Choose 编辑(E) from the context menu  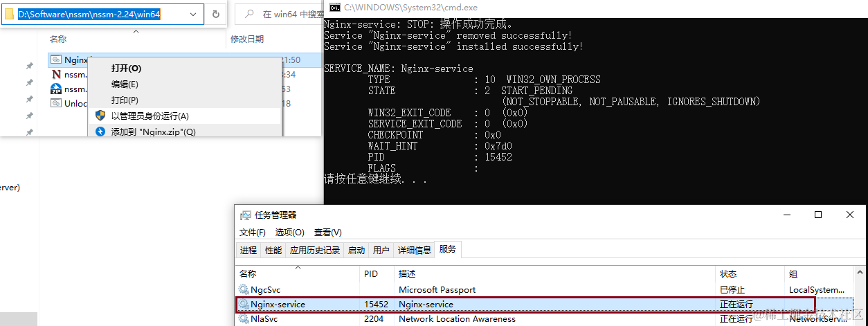click(x=125, y=84)
